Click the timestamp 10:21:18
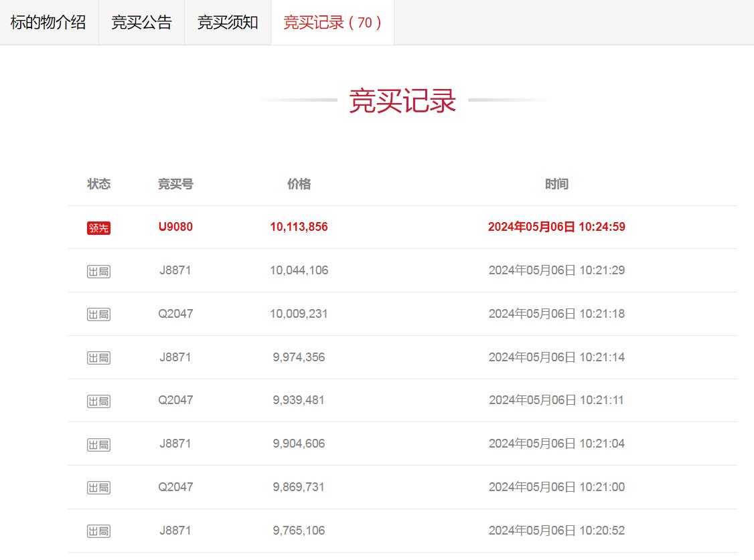Image resolution: width=754 pixels, height=560 pixels. click(557, 314)
